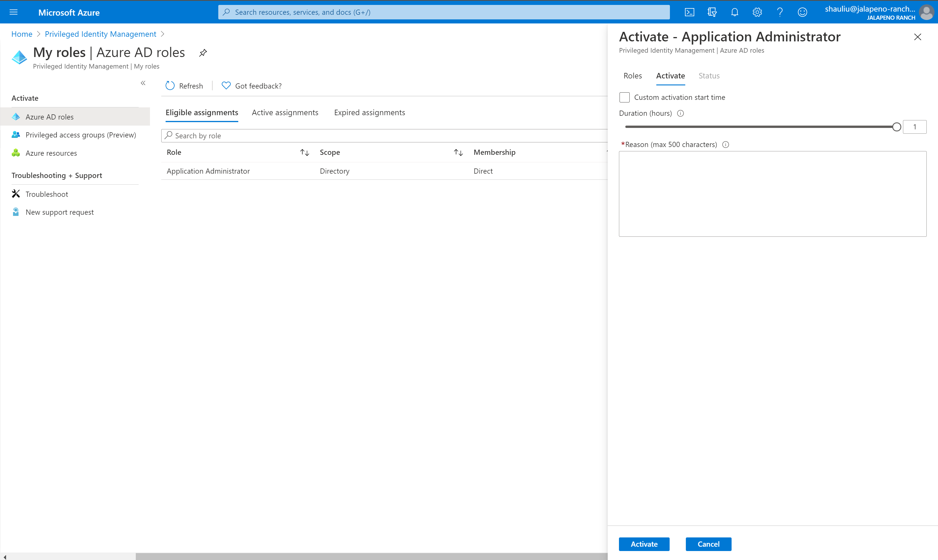This screenshot has height=560, width=938.
Task: Switch to the Roles tab
Action: pos(633,76)
